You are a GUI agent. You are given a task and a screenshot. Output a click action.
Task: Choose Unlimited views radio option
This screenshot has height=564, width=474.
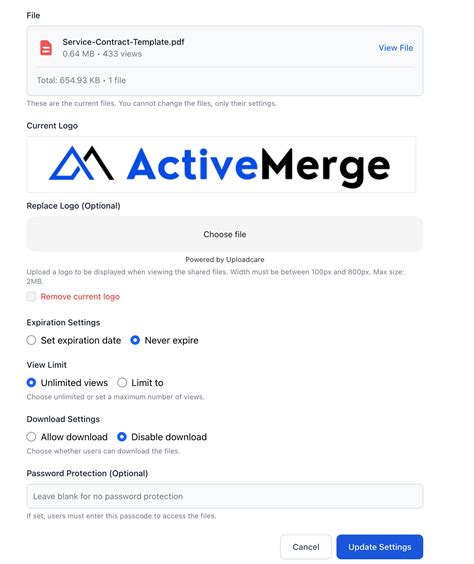[31, 382]
